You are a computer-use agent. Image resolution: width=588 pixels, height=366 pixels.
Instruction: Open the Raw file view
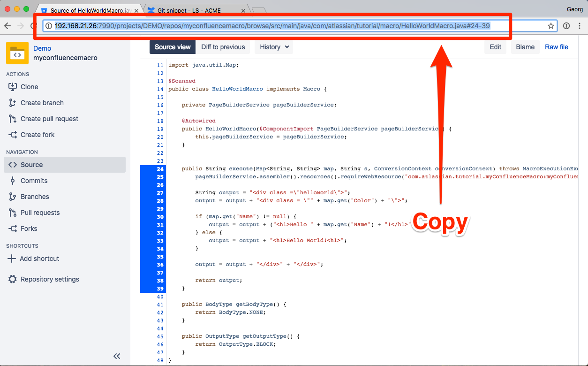tap(557, 47)
